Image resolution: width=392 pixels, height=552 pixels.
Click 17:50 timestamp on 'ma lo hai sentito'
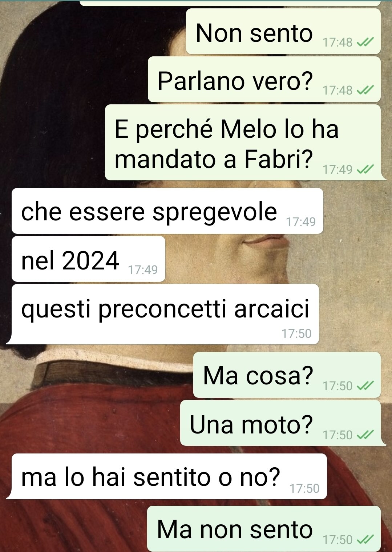click(x=304, y=488)
